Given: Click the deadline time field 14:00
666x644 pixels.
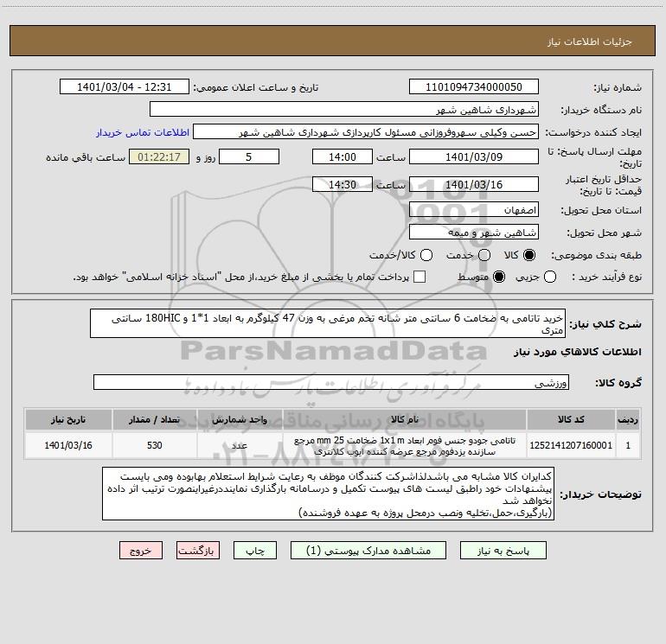Looking at the screenshot, I should 343,157.
